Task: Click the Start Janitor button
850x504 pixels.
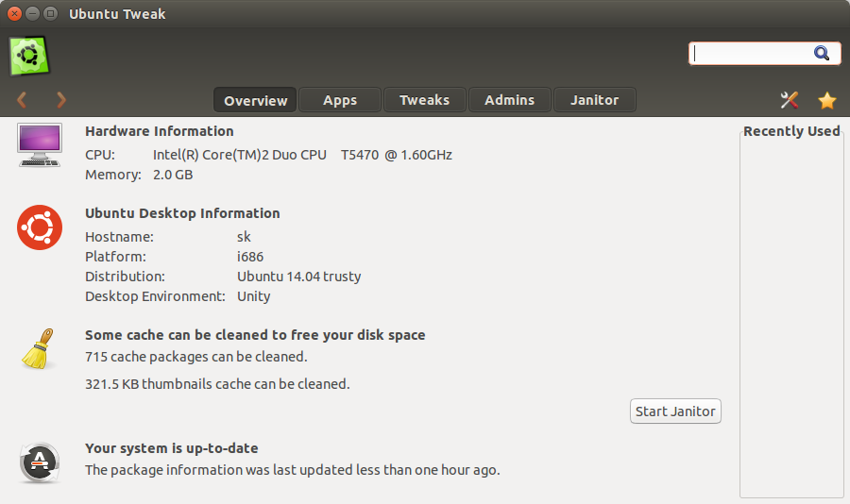Action: click(675, 412)
